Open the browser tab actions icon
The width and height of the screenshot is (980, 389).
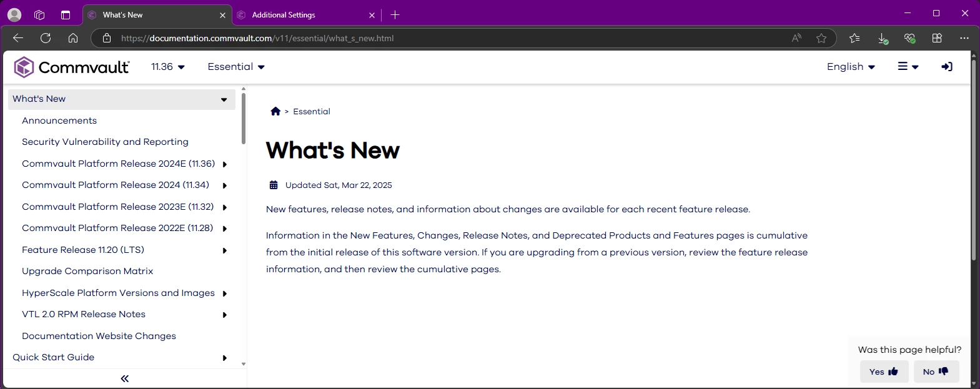pyautogui.click(x=66, y=15)
